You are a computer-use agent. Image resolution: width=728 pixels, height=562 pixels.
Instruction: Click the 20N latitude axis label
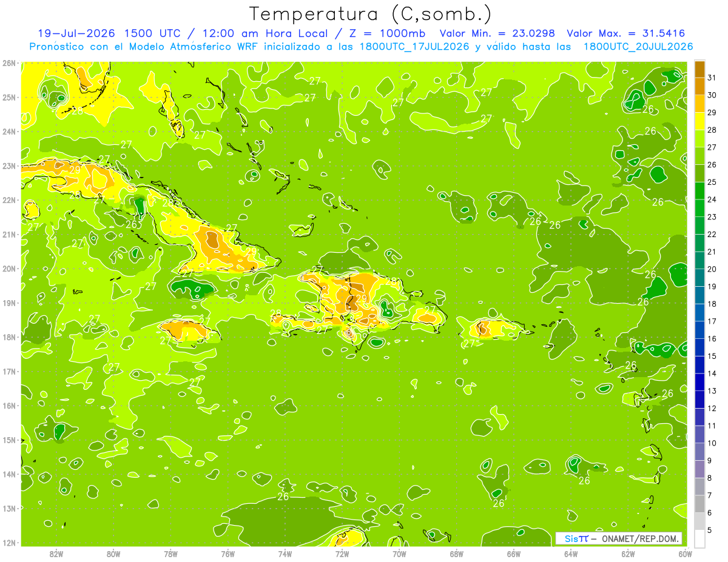(8, 269)
